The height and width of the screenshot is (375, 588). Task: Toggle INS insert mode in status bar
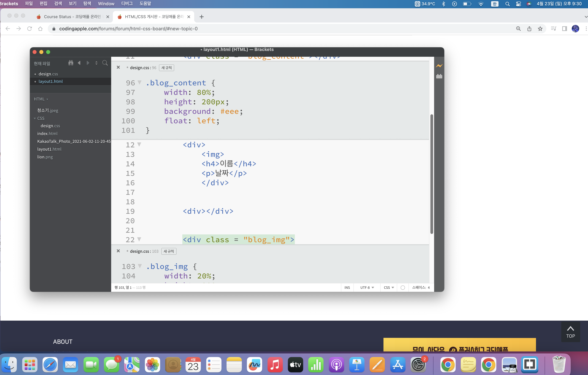[x=347, y=288]
